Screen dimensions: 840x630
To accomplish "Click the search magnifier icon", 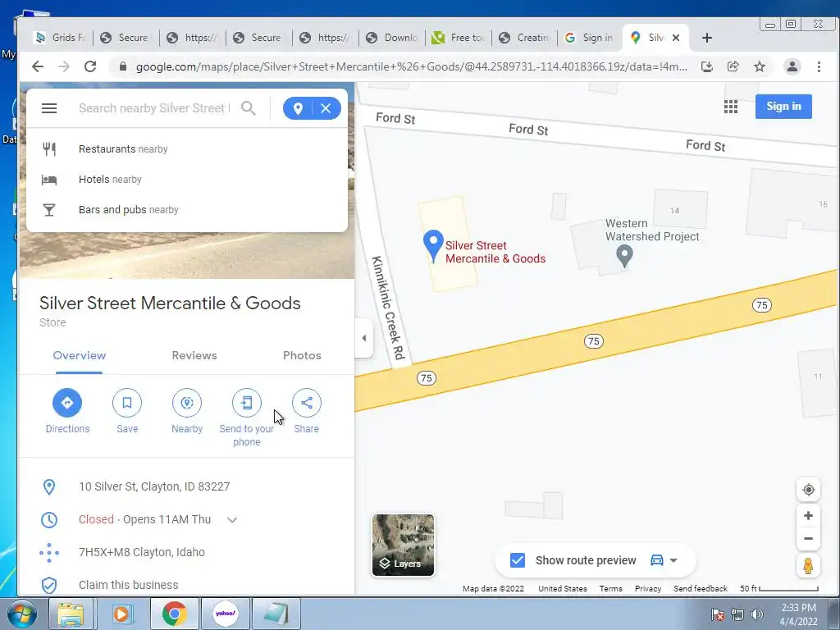I will point(248,108).
